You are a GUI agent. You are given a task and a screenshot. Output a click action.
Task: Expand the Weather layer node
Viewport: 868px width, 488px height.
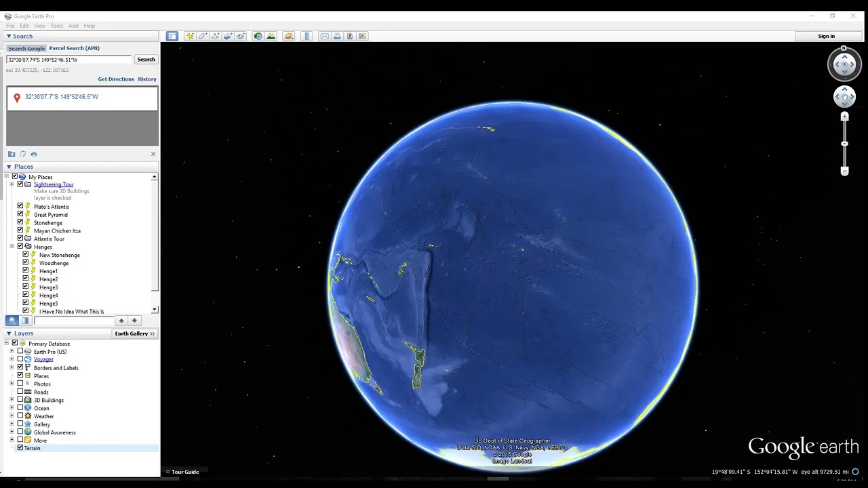click(x=12, y=416)
